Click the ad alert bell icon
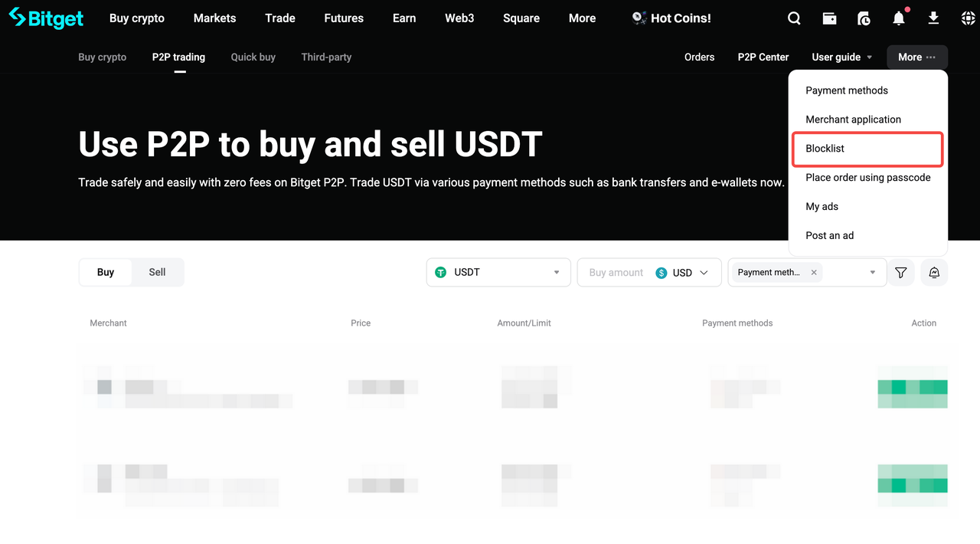 [934, 272]
